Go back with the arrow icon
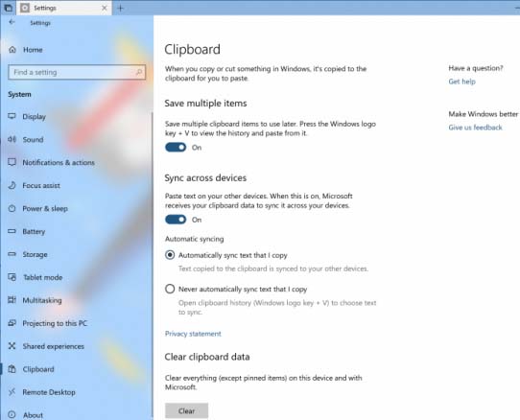The height and width of the screenshot is (420, 520). (12, 22)
